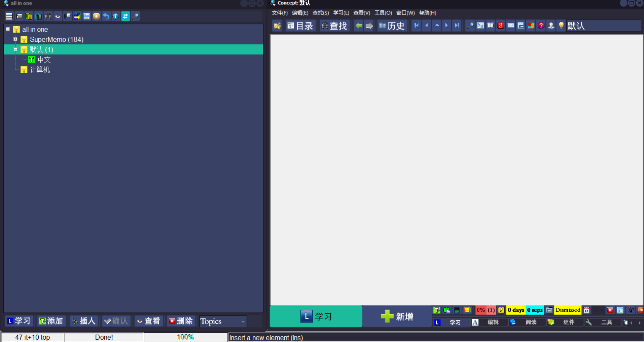Click the yellow Dismissed status field
Image resolution: width=644 pixels, height=342 pixels.
tap(568, 310)
